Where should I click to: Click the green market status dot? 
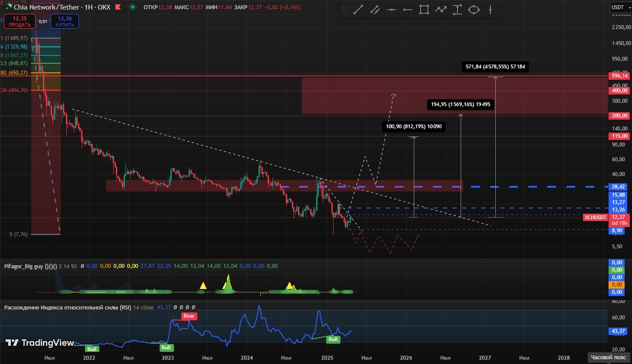(x=132, y=7)
